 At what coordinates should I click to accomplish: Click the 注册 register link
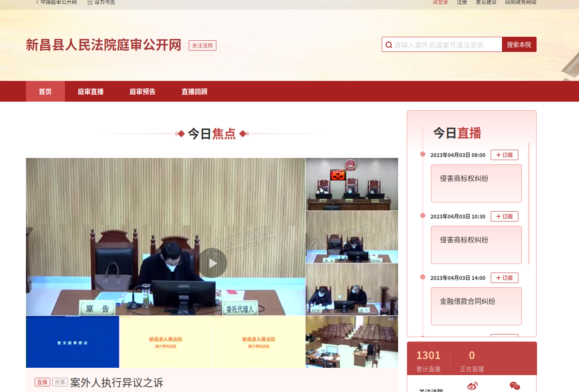tap(462, 2)
